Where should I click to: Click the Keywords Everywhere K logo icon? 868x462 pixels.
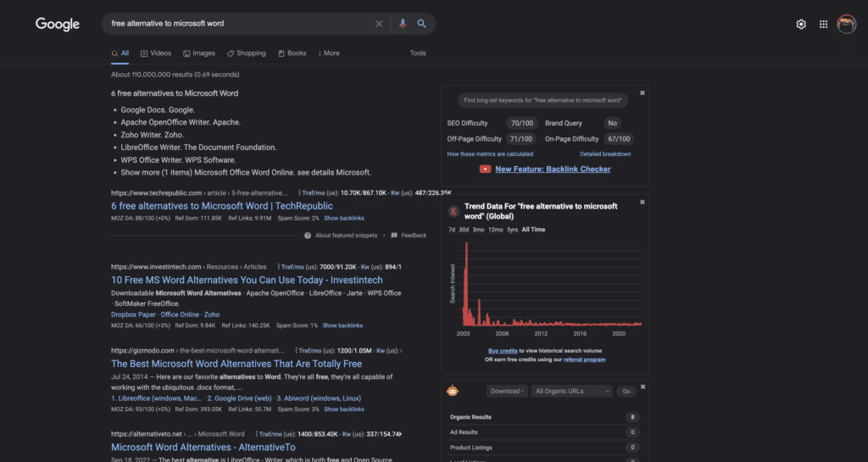453,211
